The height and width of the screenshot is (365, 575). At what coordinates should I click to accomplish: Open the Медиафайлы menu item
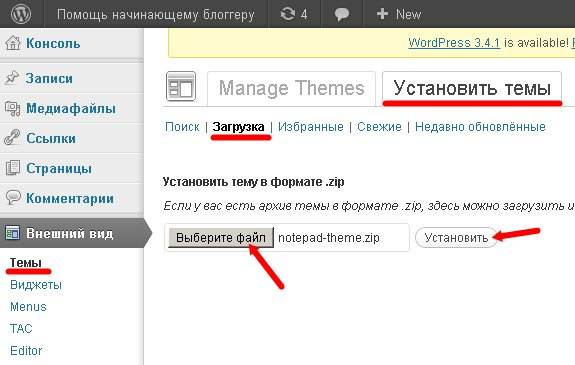tap(71, 109)
